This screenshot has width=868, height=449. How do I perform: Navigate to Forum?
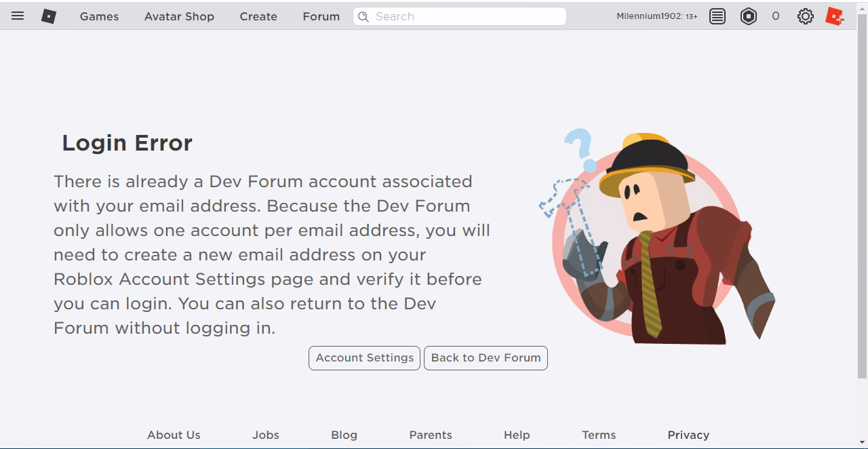click(x=321, y=16)
